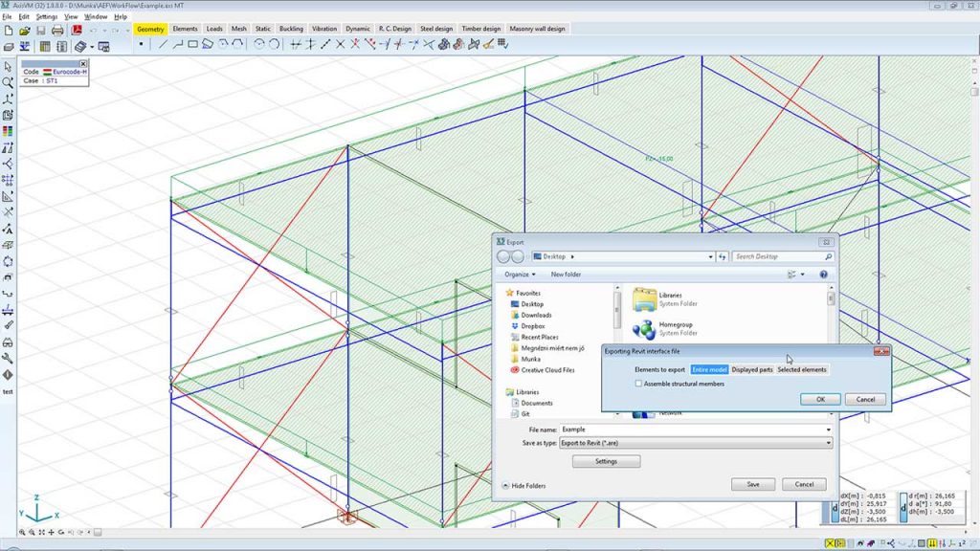Select Displayed parts export option
The image size is (980, 551).
(752, 370)
